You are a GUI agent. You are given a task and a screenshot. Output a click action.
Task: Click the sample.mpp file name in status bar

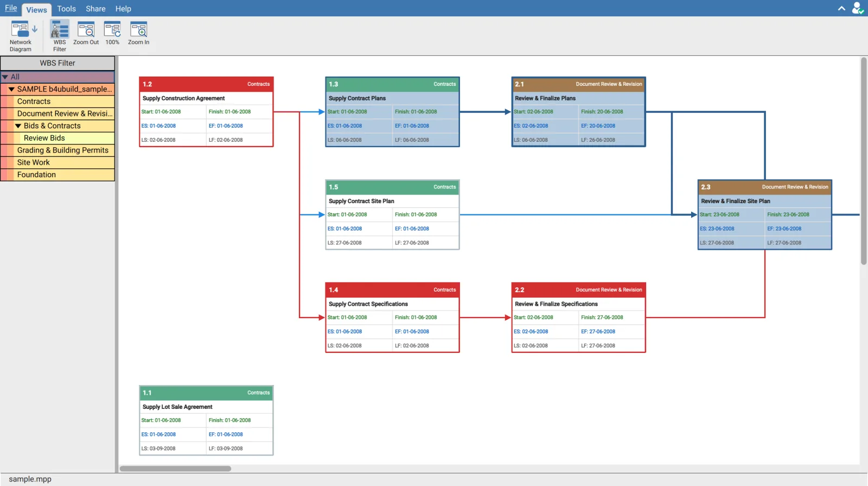click(30, 479)
